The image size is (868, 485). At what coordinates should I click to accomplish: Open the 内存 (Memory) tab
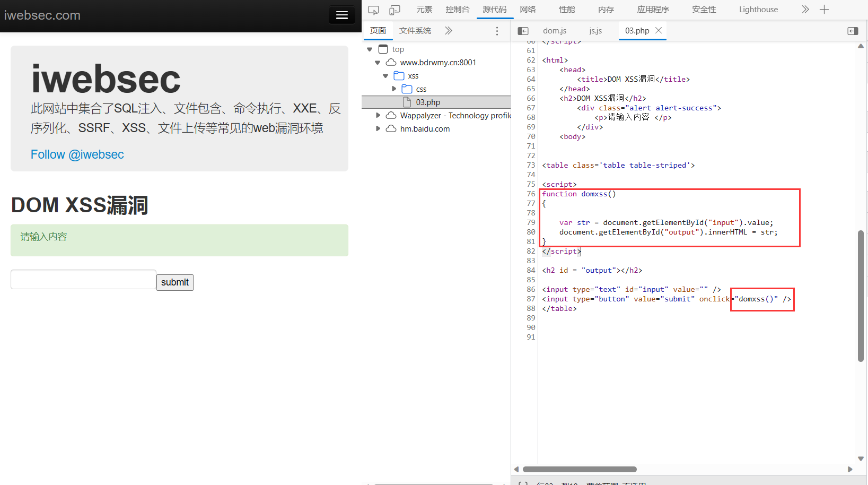point(606,10)
